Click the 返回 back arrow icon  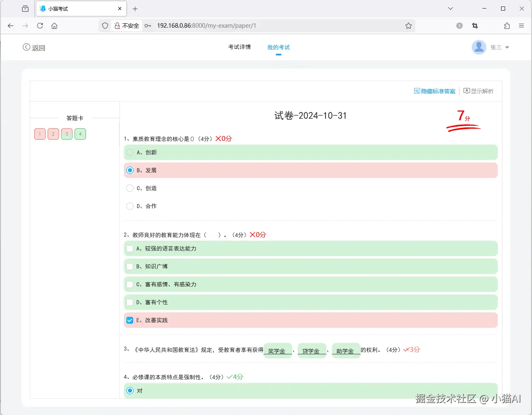coord(26,47)
